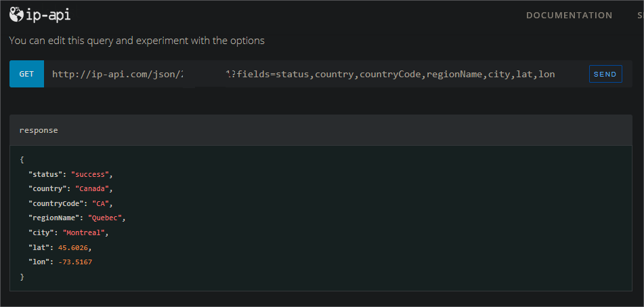Click the ip-api globe logo icon

(16, 15)
